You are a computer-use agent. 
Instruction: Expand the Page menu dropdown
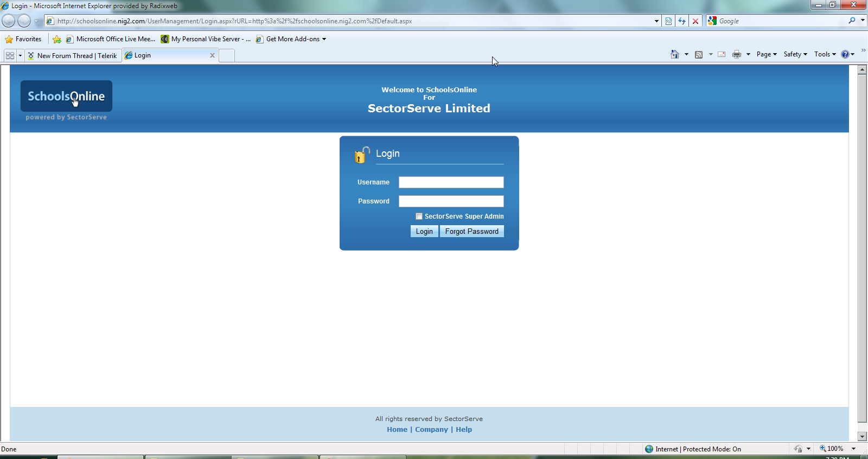pos(767,54)
